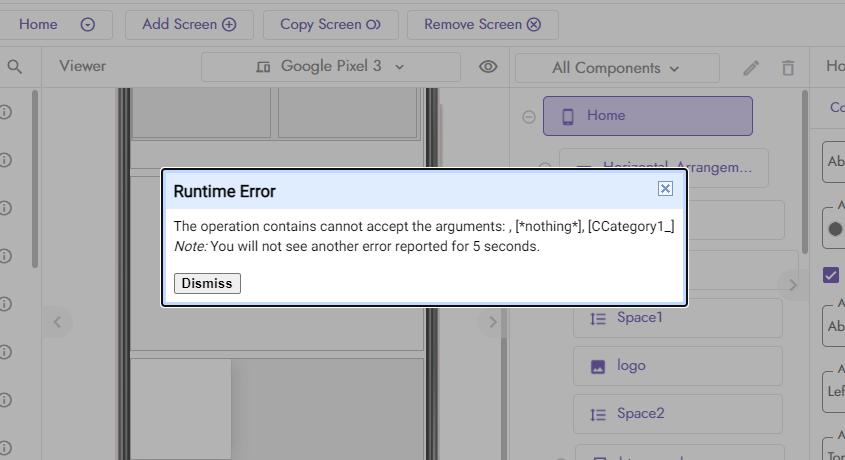845x460 pixels.
Task: Select Space2 in the component tree
Action: point(677,414)
